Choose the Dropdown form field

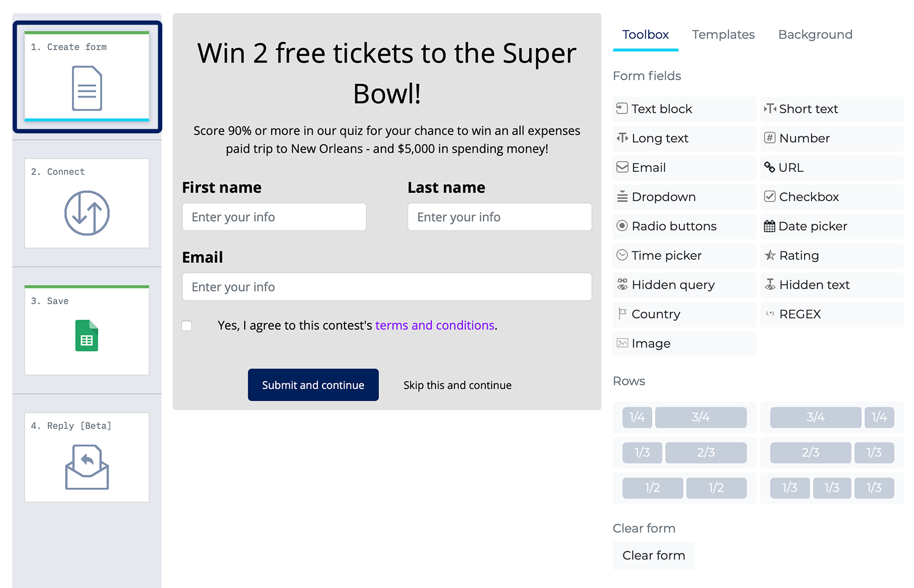pos(684,197)
